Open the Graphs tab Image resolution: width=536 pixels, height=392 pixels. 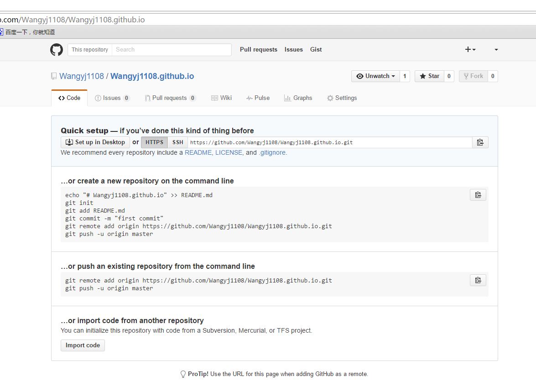pyautogui.click(x=298, y=98)
